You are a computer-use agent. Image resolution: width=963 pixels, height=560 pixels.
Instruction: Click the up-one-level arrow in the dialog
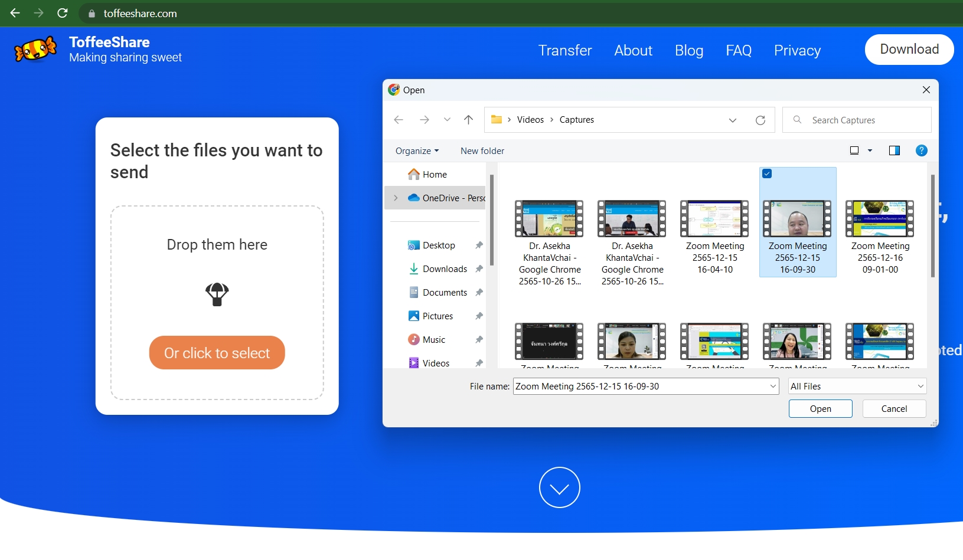pos(468,120)
